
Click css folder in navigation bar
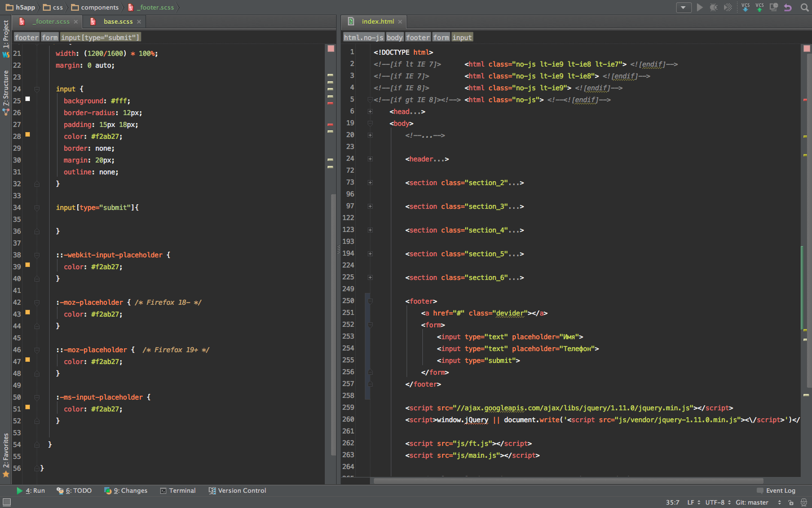(53, 7)
